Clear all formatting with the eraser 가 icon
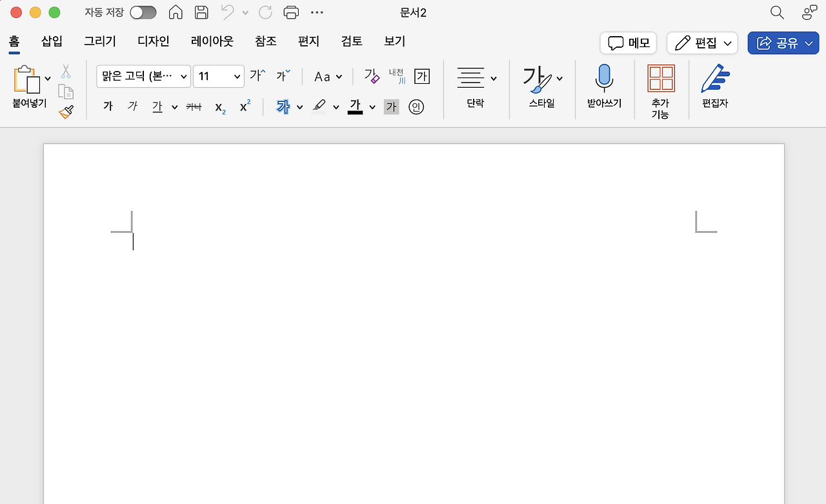Image resolution: width=826 pixels, height=504 pixels. point(372,76)
